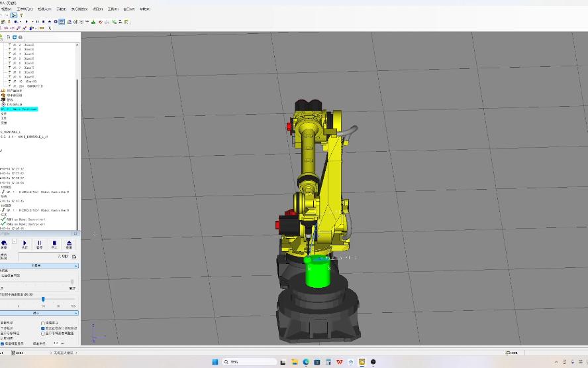Click the Stop (停止) button in the run panel

tap(54, 245)
